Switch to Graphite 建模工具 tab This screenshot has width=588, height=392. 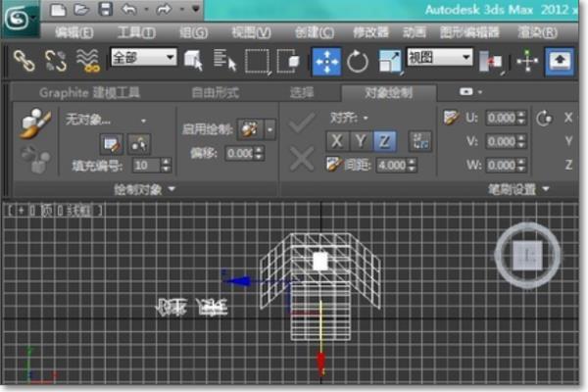[x=89, y=93]
